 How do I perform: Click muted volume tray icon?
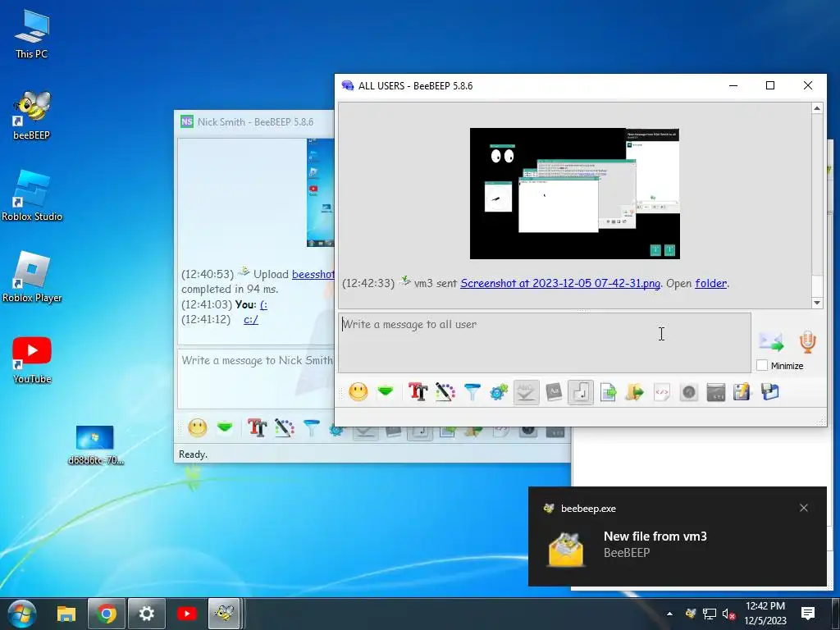(x=728, y=614)
